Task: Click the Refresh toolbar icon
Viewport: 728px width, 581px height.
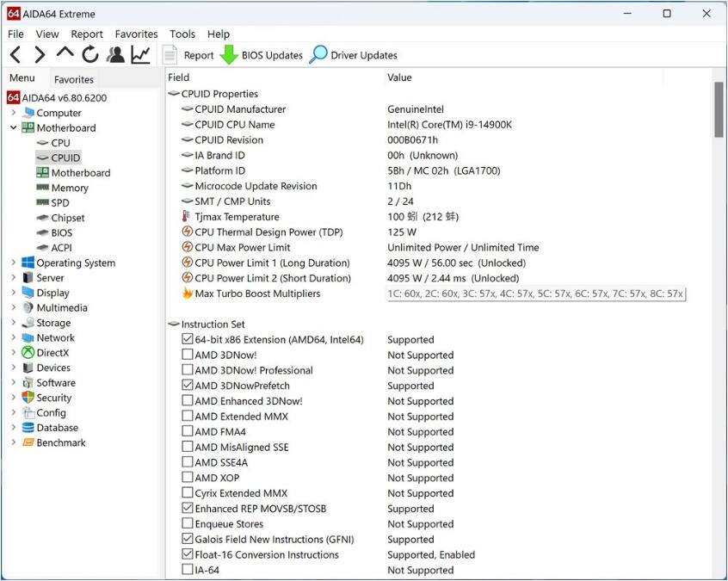Action: [x=90, y=54]
